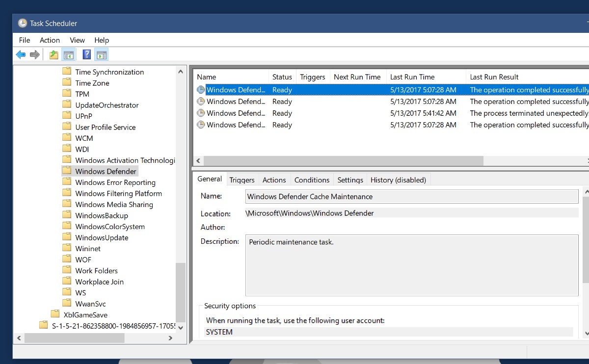Open the Action menu
Screen dimensions: 589x364
point(50,40)
